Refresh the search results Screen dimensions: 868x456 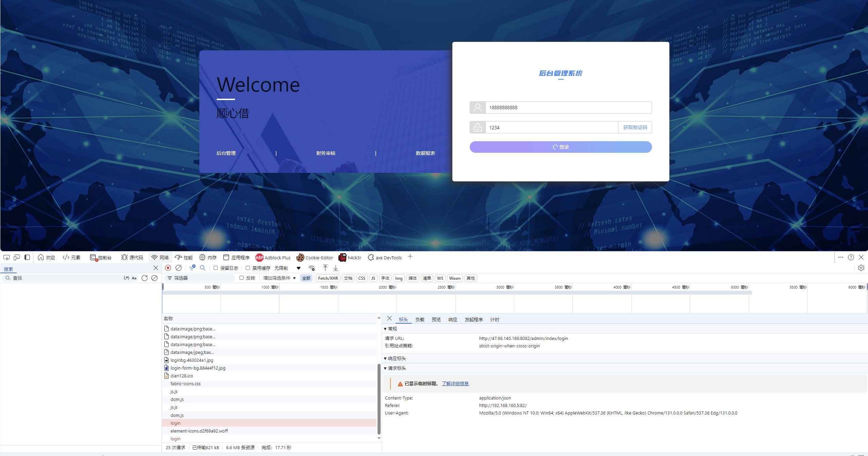coord(145,278)
